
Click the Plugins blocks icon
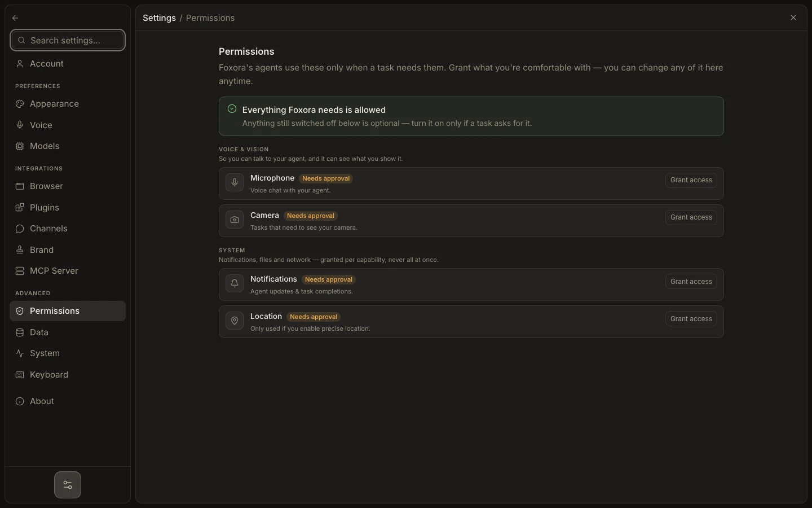point(20,208)
